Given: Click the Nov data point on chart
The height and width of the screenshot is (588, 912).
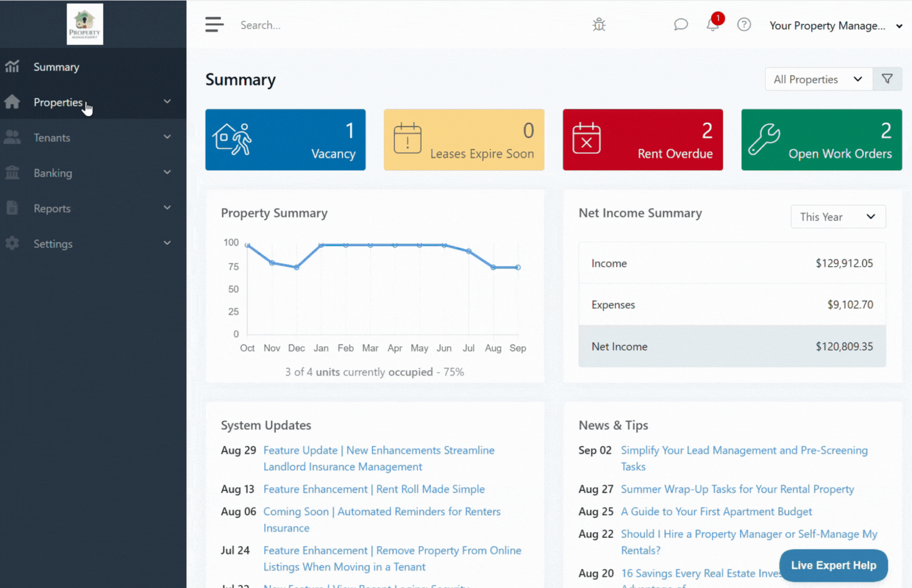Looking at the screenshot, I should 272,263.
